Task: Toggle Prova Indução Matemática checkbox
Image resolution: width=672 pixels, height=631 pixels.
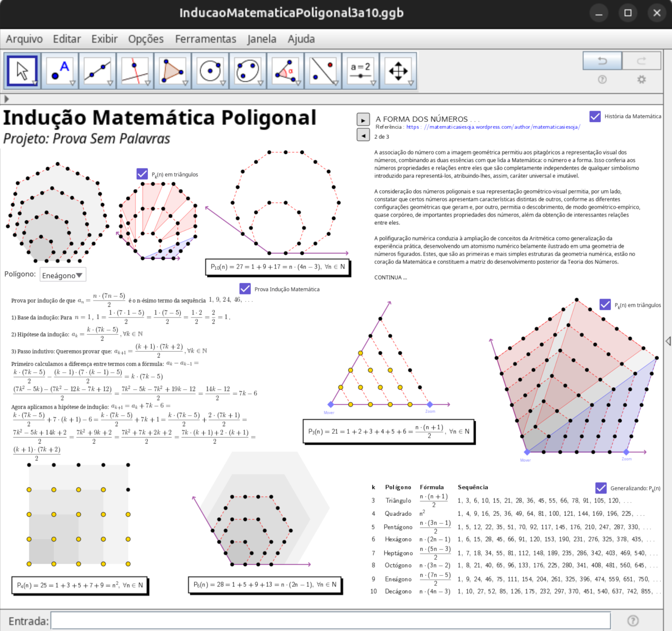Action: coord(245,289)
